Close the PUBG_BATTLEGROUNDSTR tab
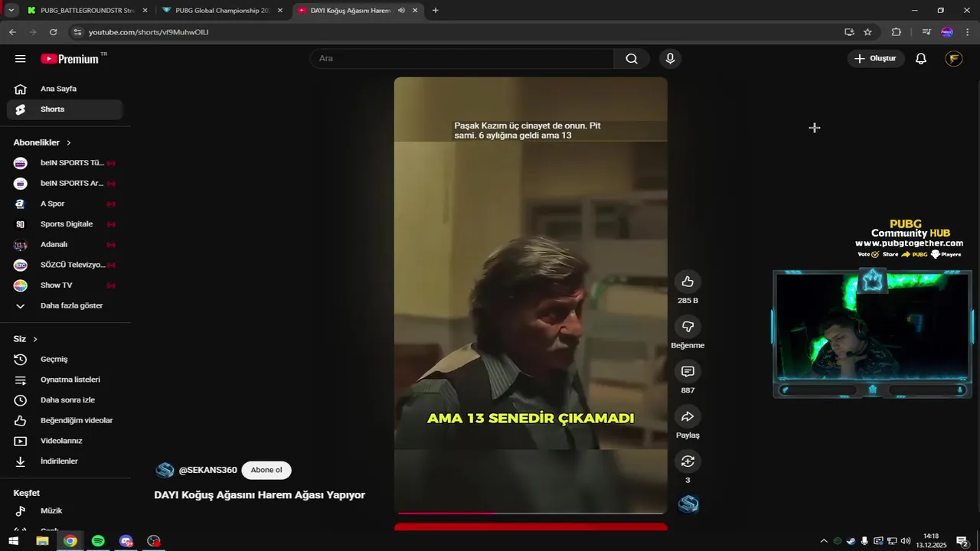Image resolution: width=980 pixels, height=551 pixels. point(145,11)
